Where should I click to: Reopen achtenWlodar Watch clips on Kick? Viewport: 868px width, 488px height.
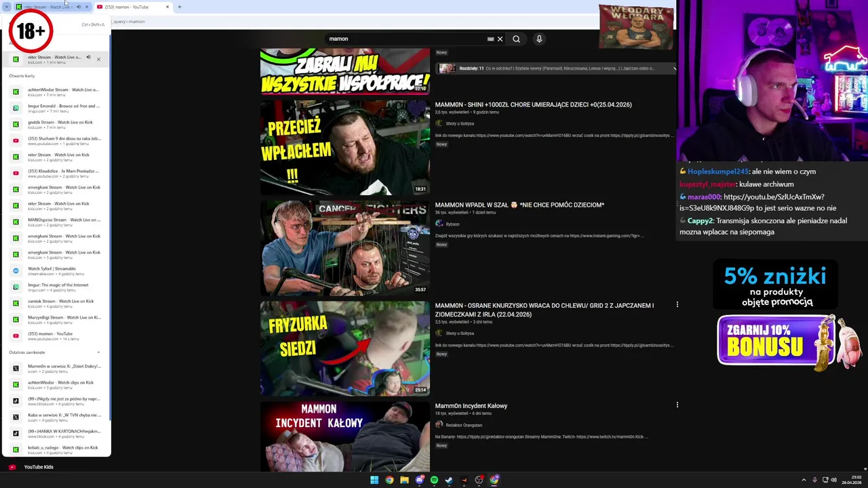pos(57,384)
